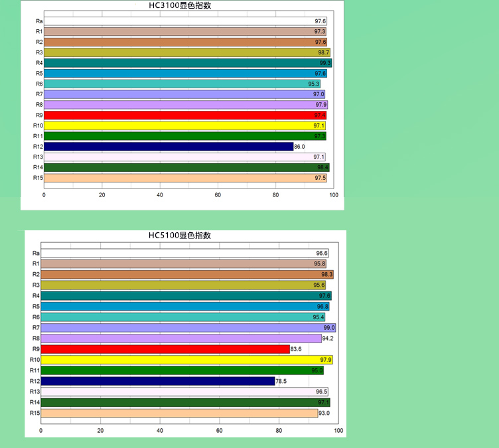499x448 pixels.
Task: Click the 100 tick label on HC3100 x-axis
Action: pos(333,195)
